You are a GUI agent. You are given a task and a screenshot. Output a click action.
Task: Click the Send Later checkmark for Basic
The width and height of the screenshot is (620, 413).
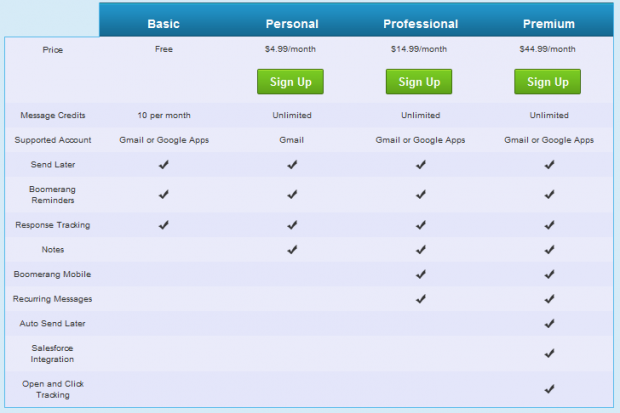(x=164, y=165)
